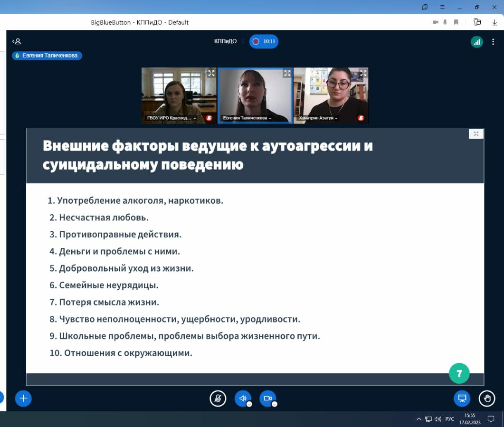Image resolution: width=504 pixels, height=427 pixels.
Task: Open the browser hamburger menu
Action: [x=442, y=7]
